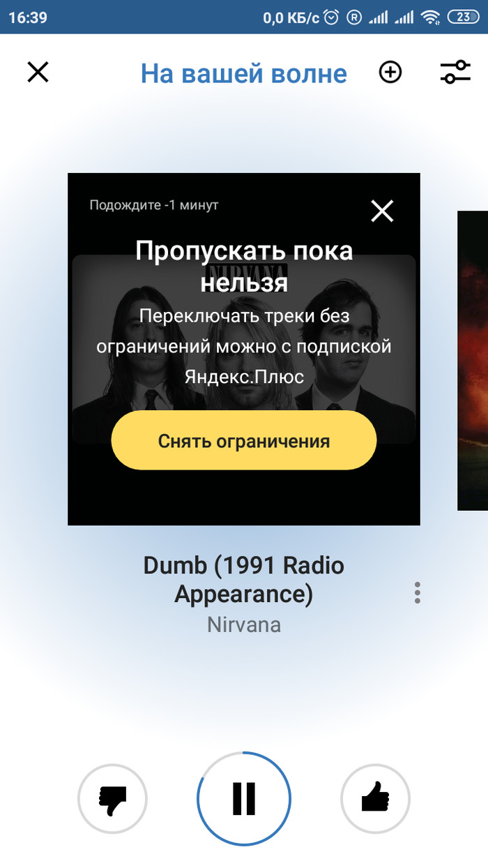The height and width of the screenshot is (868, 488).
Task: Tap the alarm clock status icon
Action: pos(332,17)
